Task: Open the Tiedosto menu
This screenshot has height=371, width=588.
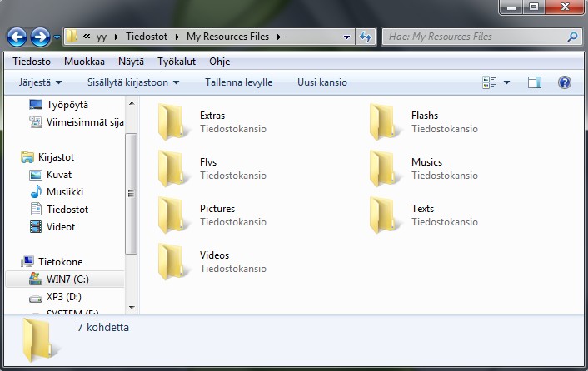Action: [32, 62]
